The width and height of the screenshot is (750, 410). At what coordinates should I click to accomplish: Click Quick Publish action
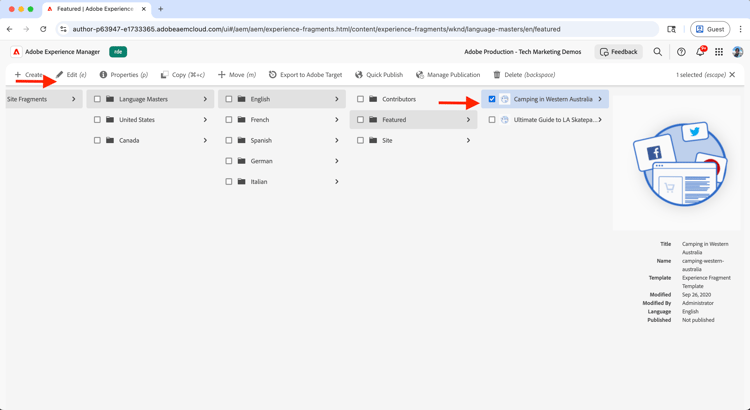[379, 75]
